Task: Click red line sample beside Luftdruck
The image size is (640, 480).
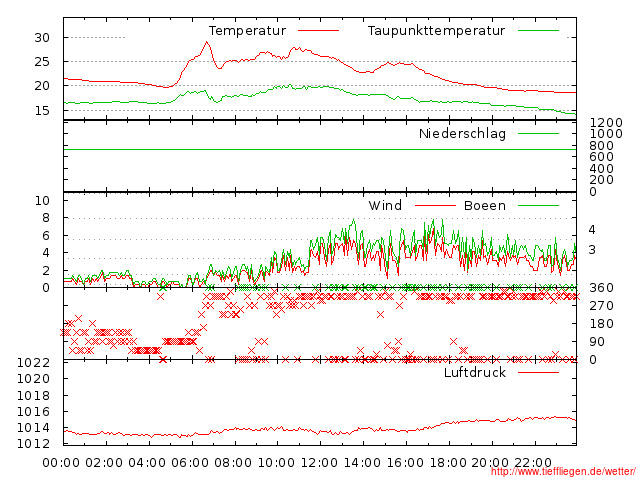Action: coord(538,372)
